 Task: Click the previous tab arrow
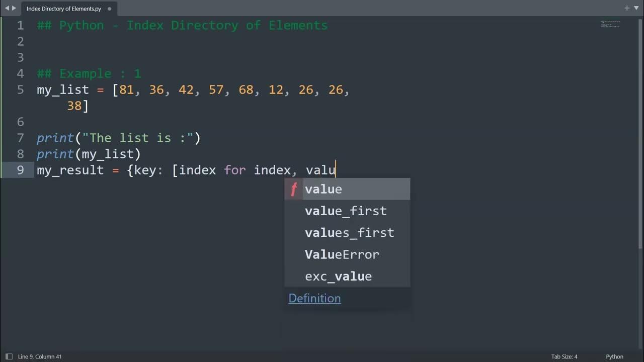click(x=7, y=9)
